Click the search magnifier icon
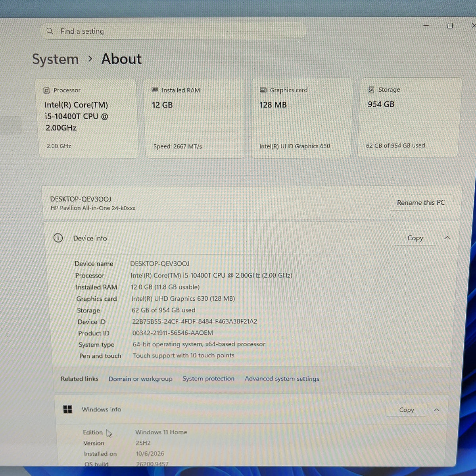The image size is (476, 476). click(x=50, y=31)
